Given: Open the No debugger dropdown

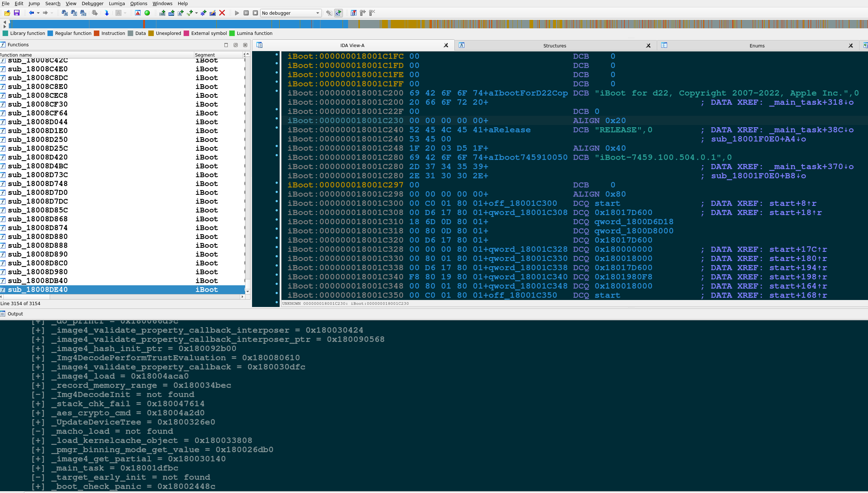Looking at the screenshot, I should pyautogui.click(x=318, y=13).
